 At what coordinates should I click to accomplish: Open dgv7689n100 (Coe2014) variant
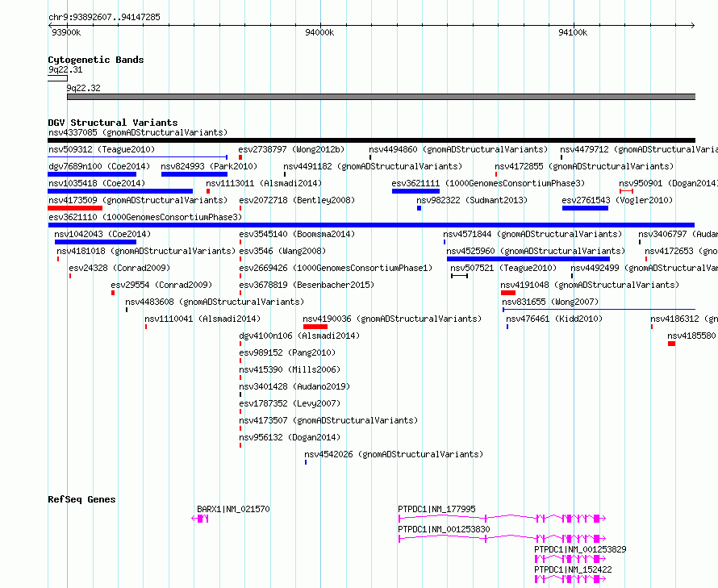tap(99, 167)
